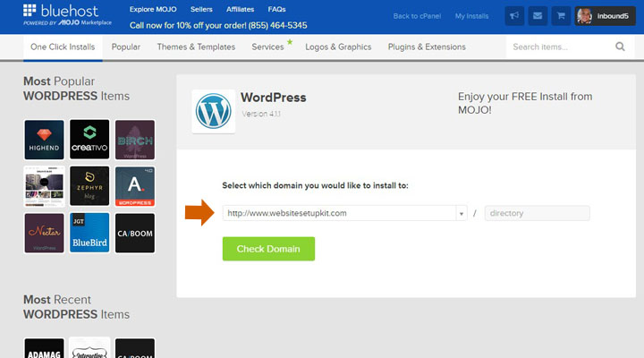Image resolution: width=644 pixels, height=358 pixels.
Task: Follow the Sellers link
Action: [x=201, y=9]
